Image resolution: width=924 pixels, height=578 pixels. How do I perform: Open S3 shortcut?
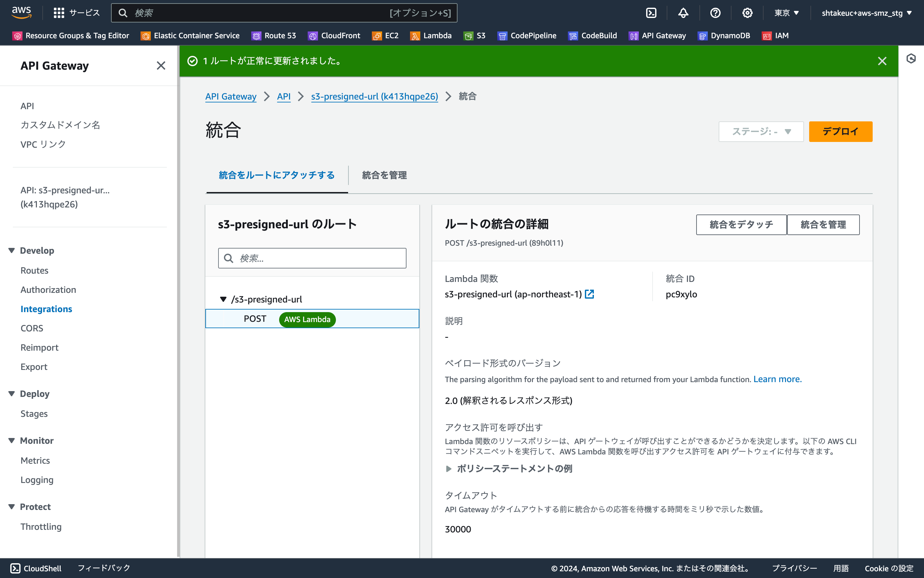(475, 36)
